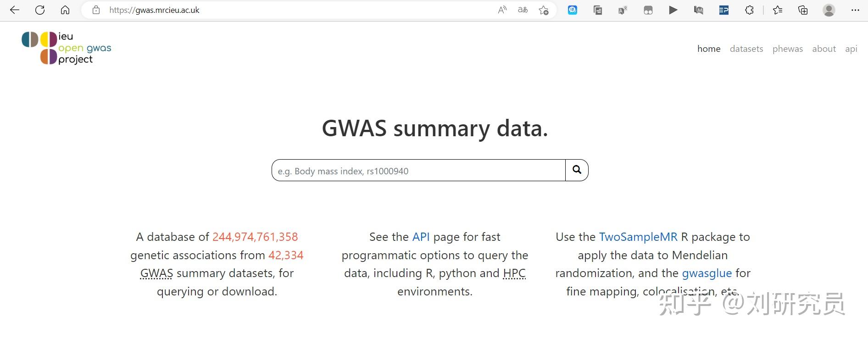Open the Read Aloud icon in address bar
Viewport: 868px width, 339px height.
[502, 10]
